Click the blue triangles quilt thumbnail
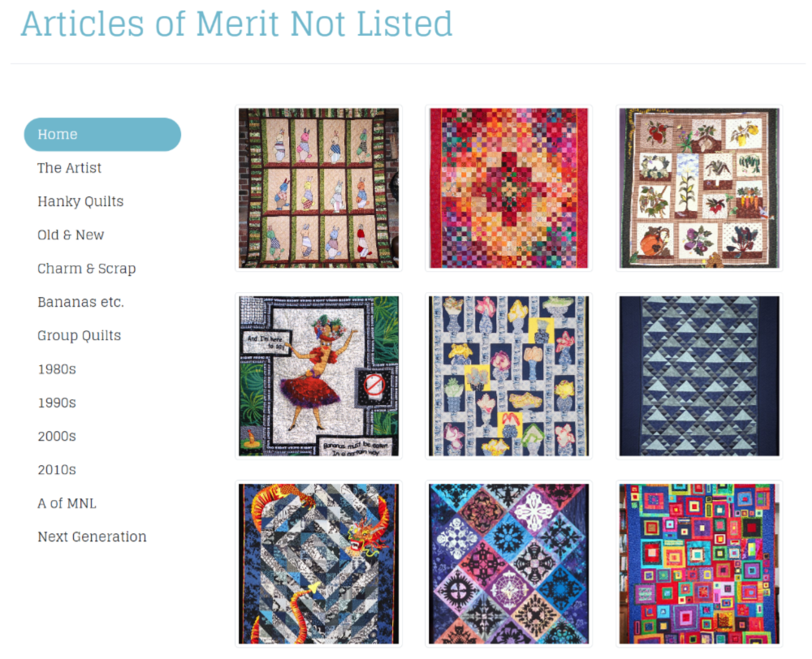The image size is (812, 659). (699, 376)
